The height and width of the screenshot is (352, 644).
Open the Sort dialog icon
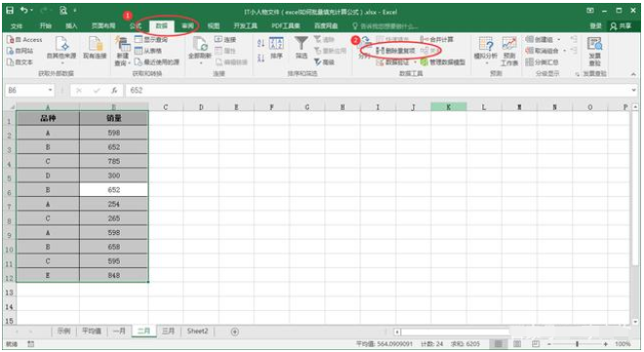click(276, 43)
